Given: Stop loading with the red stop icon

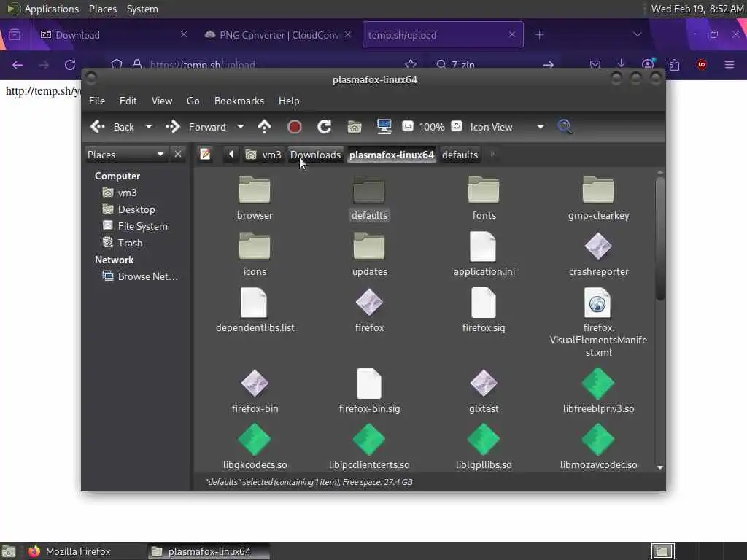Looking at the screenshot, I should (295, 127).
